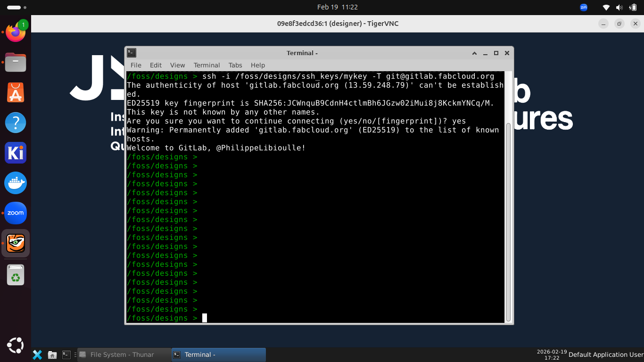
Task: Open the system volume indicator
Action: coord(619,7)
